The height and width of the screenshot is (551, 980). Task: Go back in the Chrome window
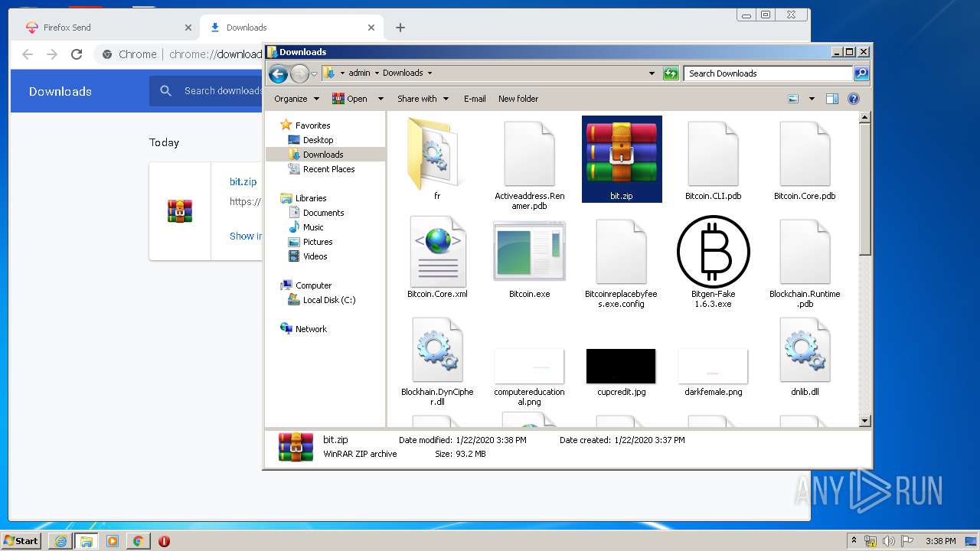tap(28, 54)
